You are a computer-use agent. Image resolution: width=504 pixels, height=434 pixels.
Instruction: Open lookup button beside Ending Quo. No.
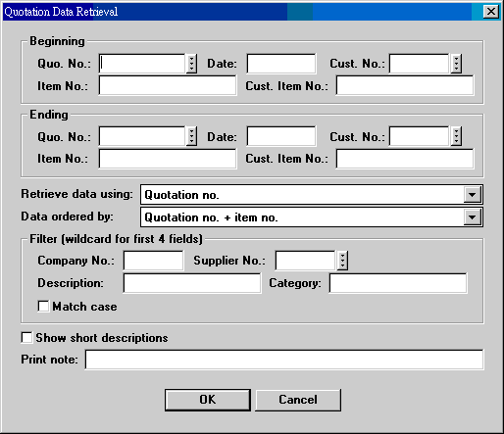point(191,136)
